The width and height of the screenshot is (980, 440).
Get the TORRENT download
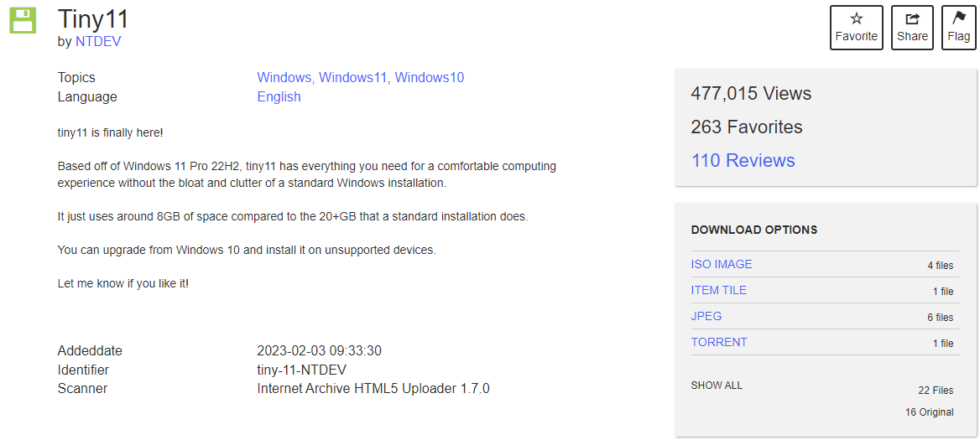(719, 342)
